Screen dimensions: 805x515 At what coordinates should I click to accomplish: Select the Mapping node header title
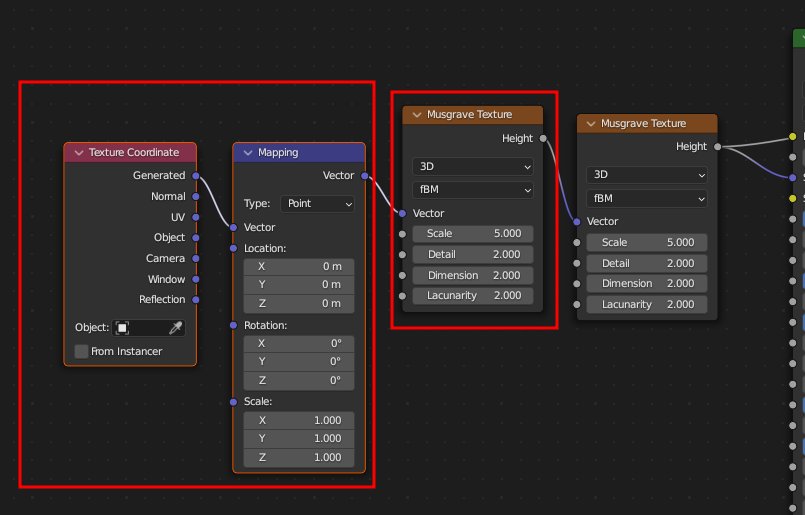point(278,152)
